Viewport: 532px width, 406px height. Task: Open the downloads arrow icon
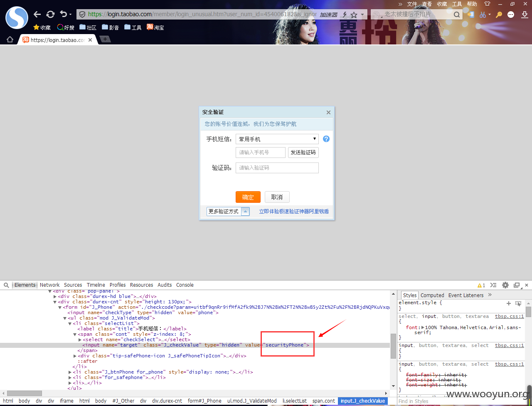524,15
